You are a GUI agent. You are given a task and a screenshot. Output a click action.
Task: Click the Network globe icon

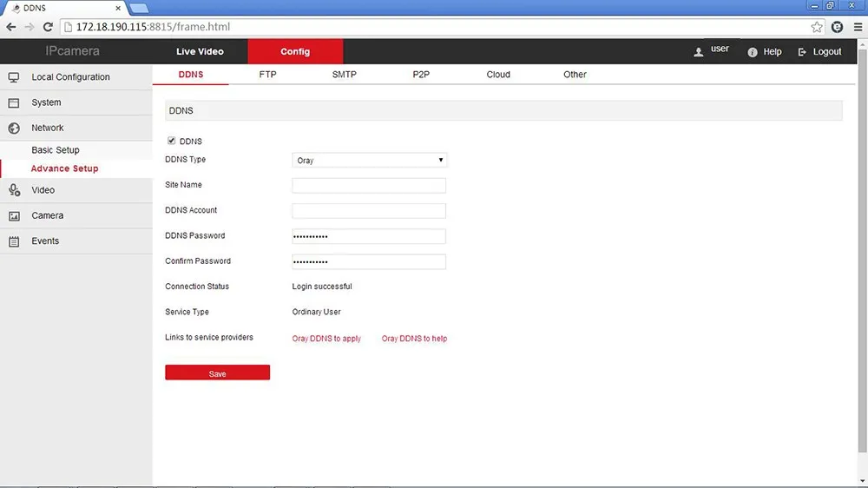coord(14,129)
